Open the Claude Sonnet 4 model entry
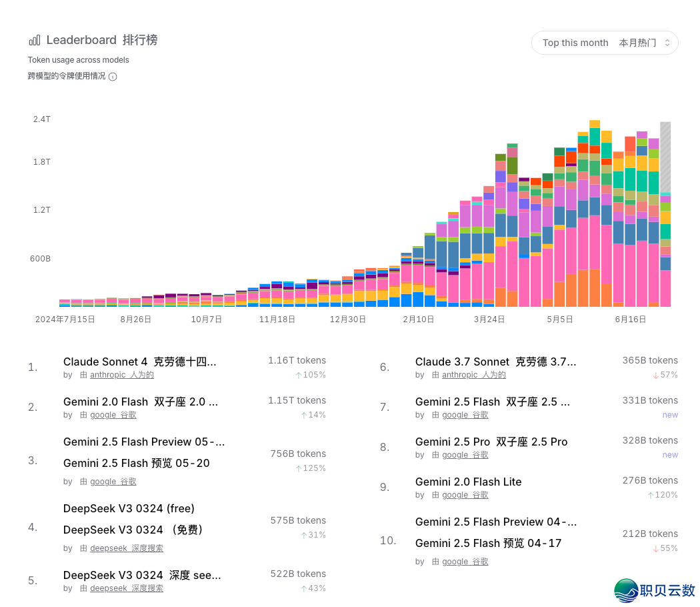700x607 pixels. pos(140,362)
